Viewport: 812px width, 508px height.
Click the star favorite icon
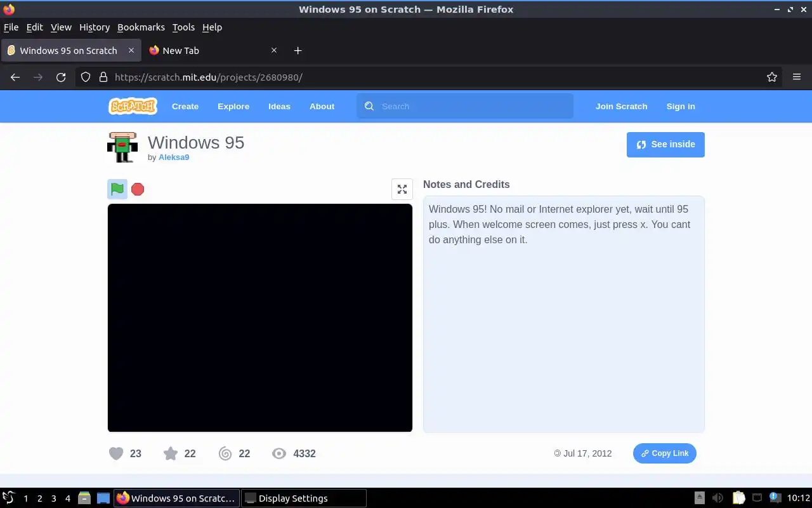pyautogui.click(x=171, y=453)
